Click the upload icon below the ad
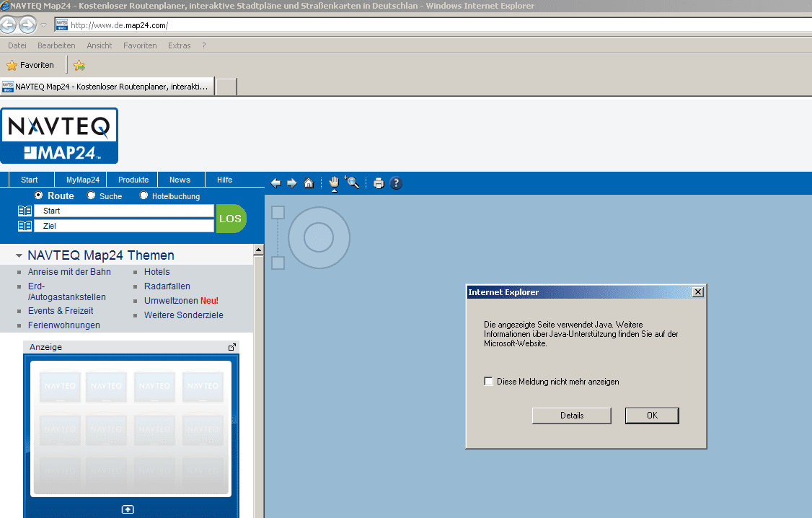This screenshot has width=812, height=518. coord(128,510)
